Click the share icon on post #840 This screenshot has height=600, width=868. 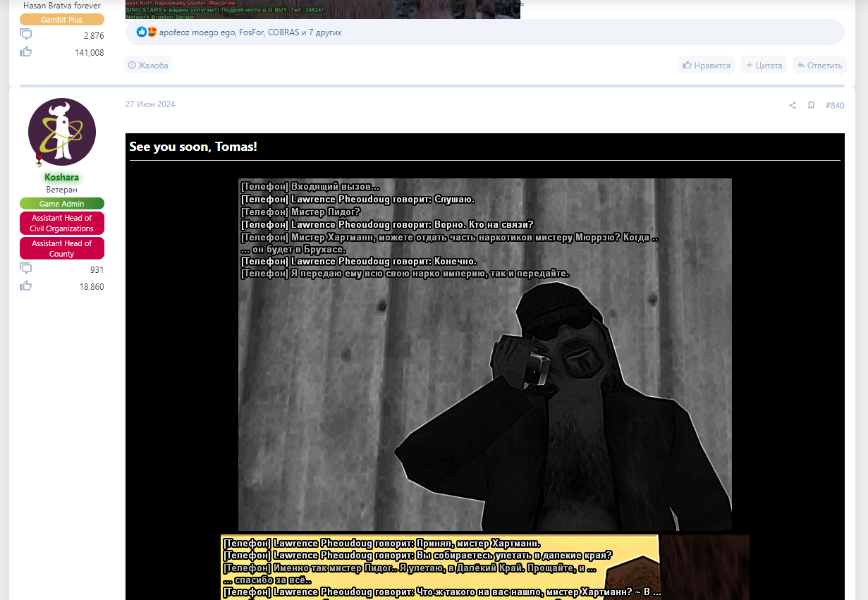coord(792,106)
